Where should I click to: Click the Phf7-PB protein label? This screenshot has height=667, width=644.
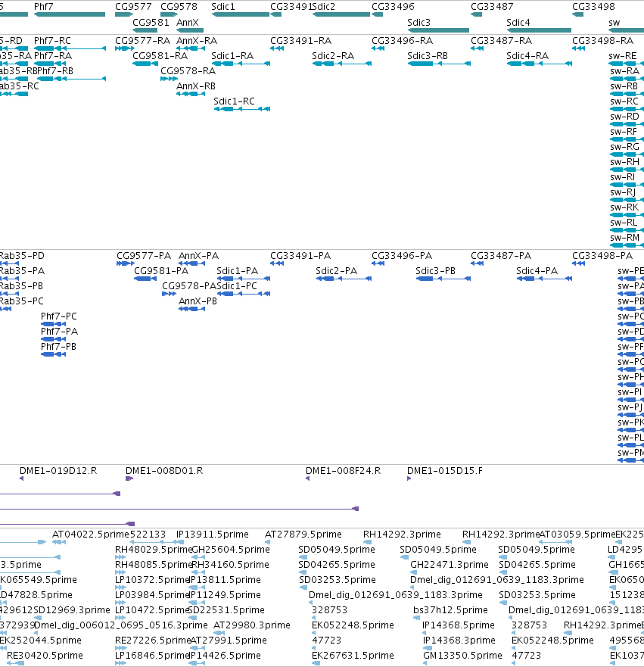click(x=58, y=347)
